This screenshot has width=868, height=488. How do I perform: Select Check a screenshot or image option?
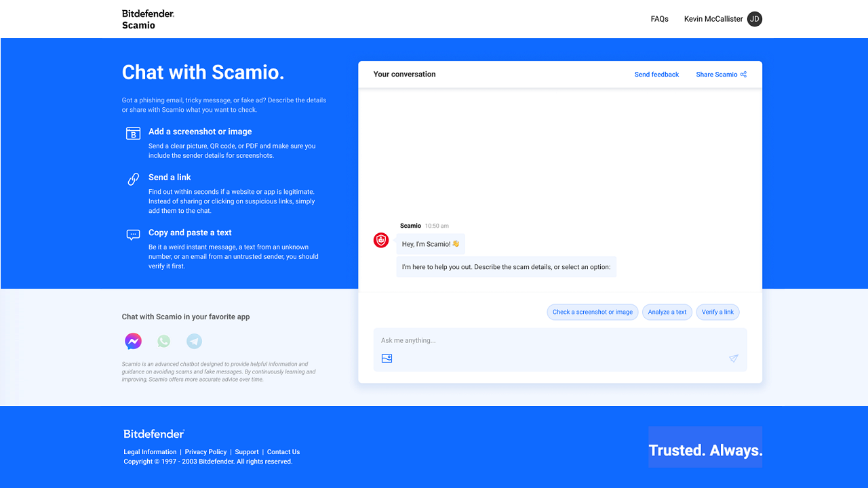point(592,312)
